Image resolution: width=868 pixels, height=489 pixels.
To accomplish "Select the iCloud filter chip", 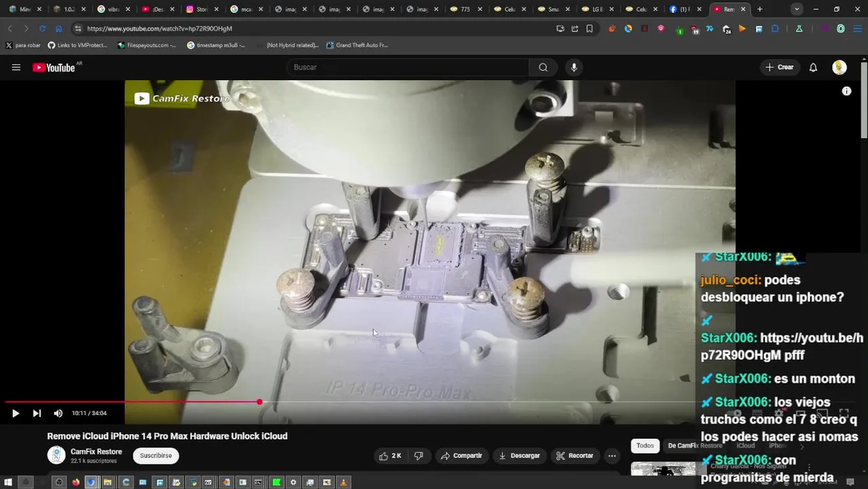I will [746, 446].
